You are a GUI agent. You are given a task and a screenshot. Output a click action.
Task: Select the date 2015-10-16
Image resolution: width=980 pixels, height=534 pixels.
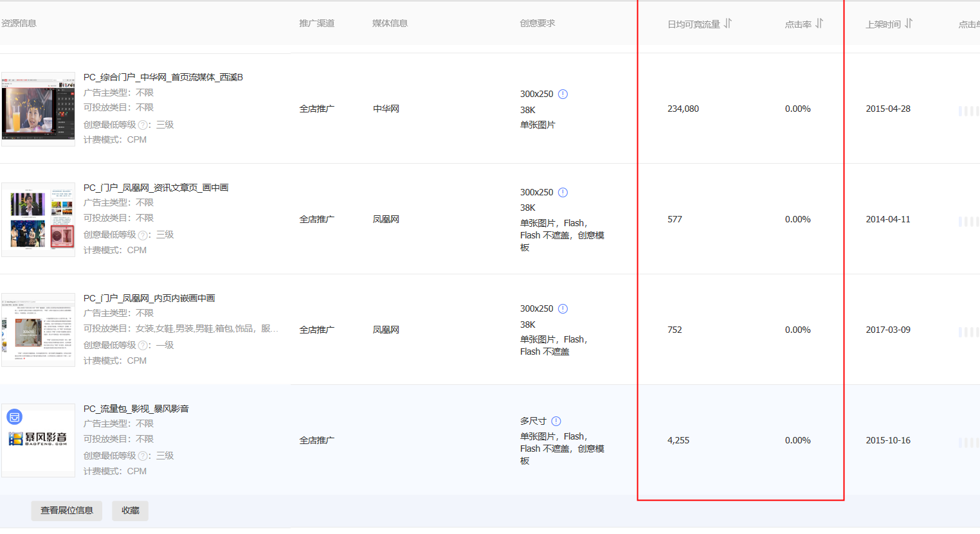[888, 440]
